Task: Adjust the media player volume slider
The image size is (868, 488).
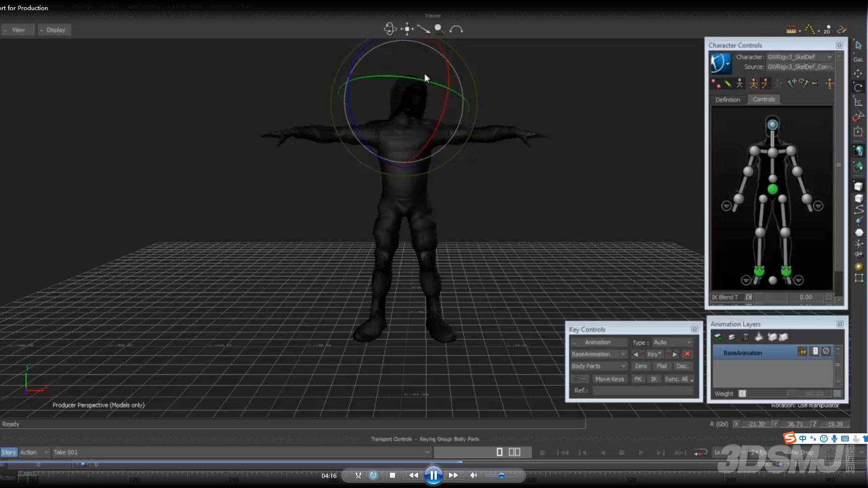Action: tap(502, 475)
